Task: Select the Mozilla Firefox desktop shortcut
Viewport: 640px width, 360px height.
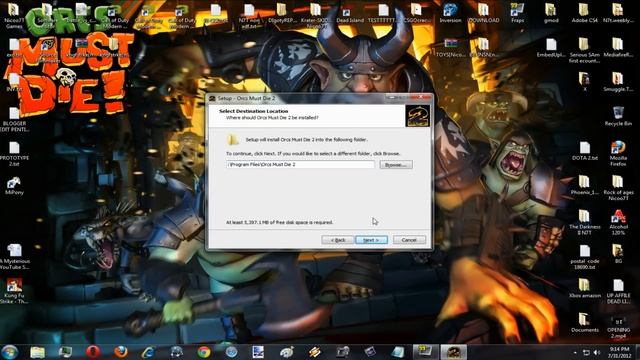Action: pyautogui.click(x=618, y=153)
